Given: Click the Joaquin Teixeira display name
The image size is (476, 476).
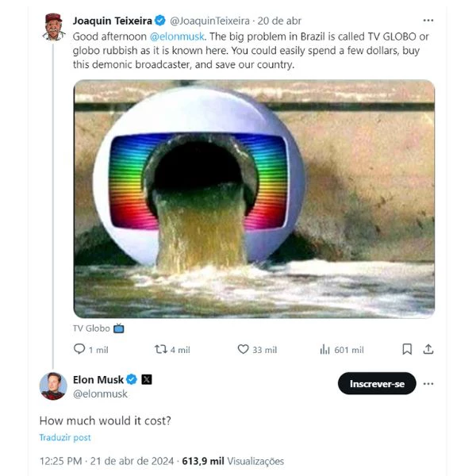Looking at the screenshot, I should 112,20.
